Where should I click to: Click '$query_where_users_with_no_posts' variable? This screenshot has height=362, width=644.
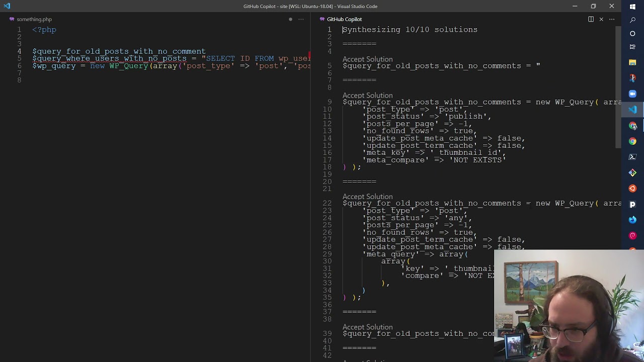click(109, 58)
